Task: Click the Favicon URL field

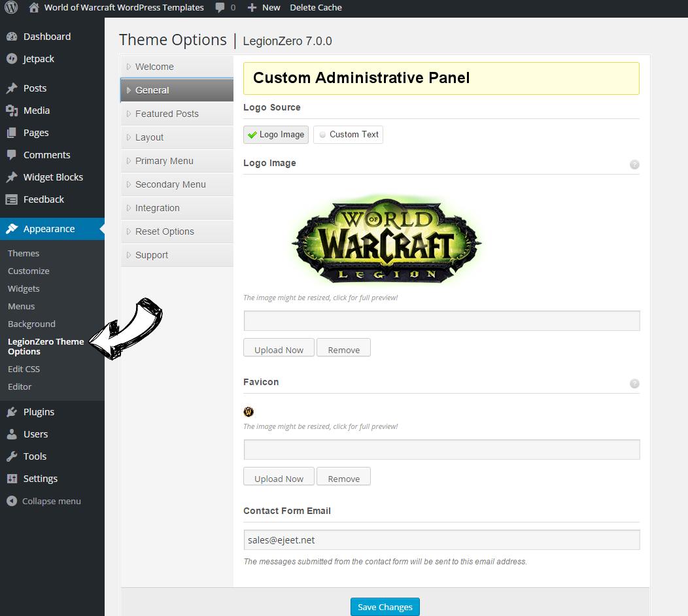Action: point(442,450)
